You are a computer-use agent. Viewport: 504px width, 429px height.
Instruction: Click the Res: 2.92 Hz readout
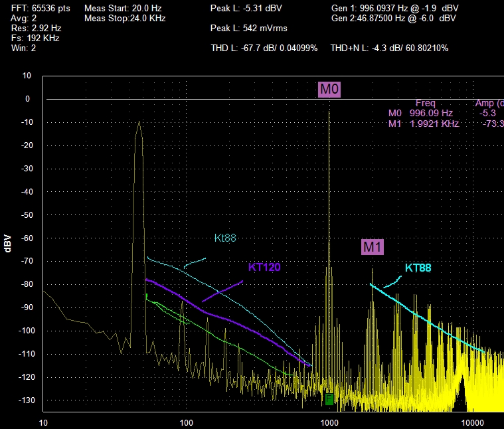pos(36,29)
